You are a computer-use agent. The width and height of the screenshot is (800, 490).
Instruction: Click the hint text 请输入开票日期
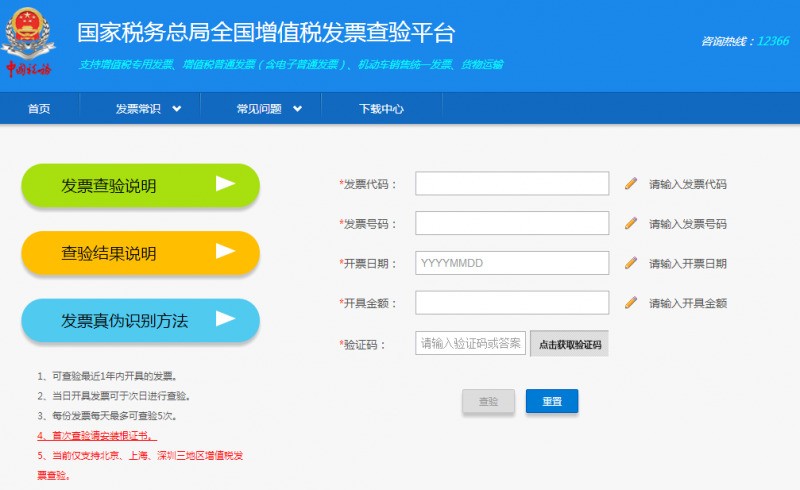688,264
